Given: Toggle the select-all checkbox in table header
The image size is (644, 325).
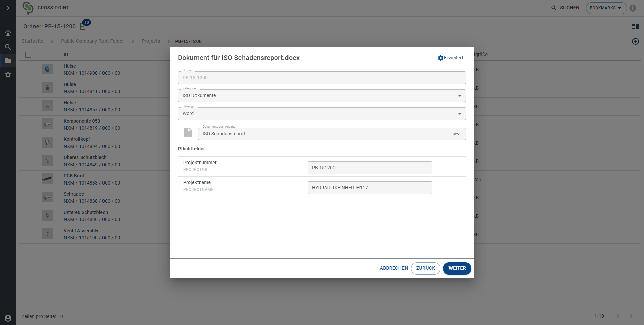Looking at the screenshot, I should pyautogui.click(x=28, y=55).
